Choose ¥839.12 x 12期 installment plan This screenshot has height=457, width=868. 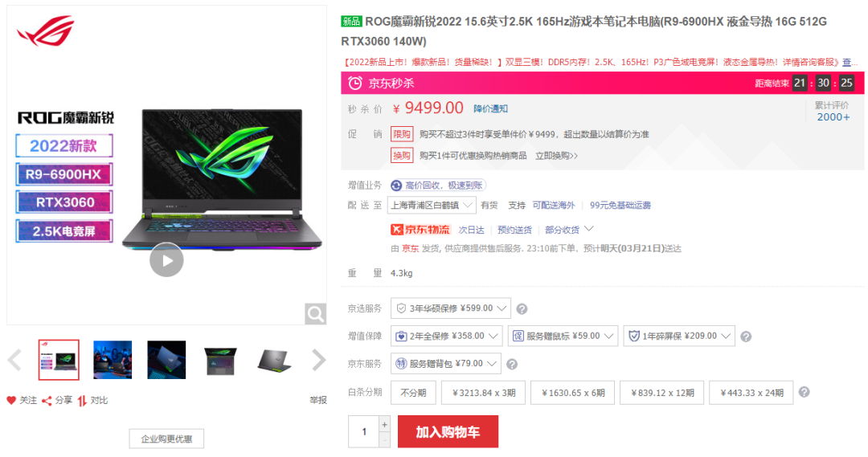point(662,393)
